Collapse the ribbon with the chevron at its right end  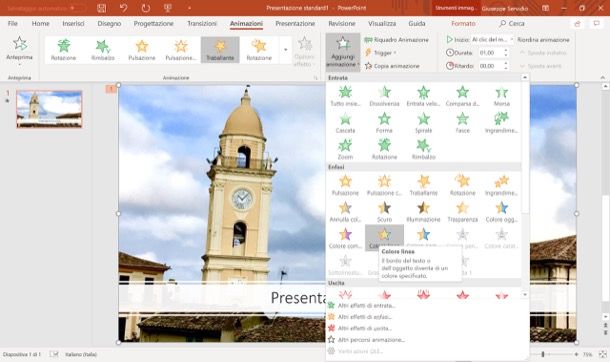pyautogui.click(x=603, y=77)
